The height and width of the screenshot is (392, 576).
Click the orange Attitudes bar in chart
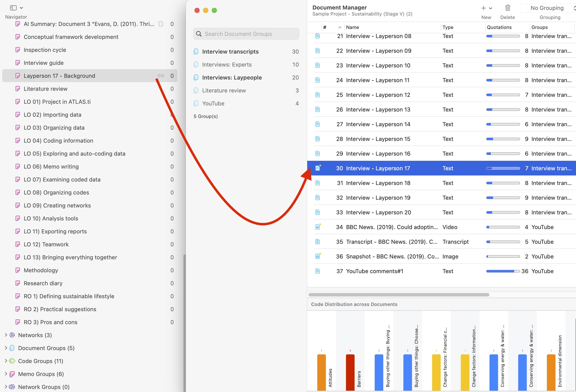coord(321,372)
